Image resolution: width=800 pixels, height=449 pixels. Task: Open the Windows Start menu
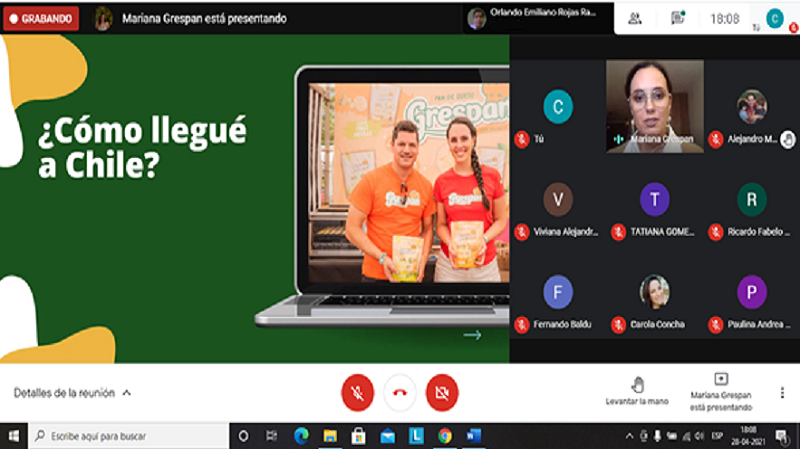(x=14, y=436)
